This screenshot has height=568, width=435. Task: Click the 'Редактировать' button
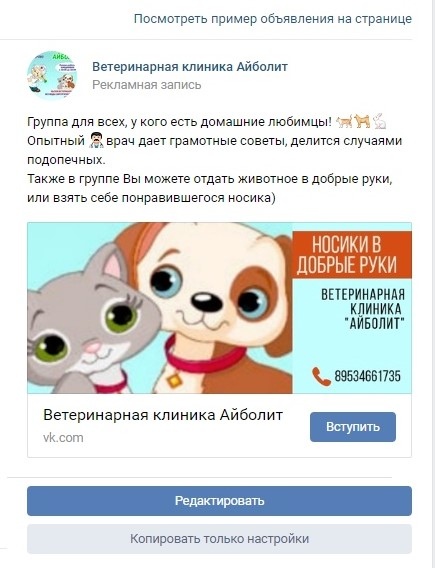[219, 501]
